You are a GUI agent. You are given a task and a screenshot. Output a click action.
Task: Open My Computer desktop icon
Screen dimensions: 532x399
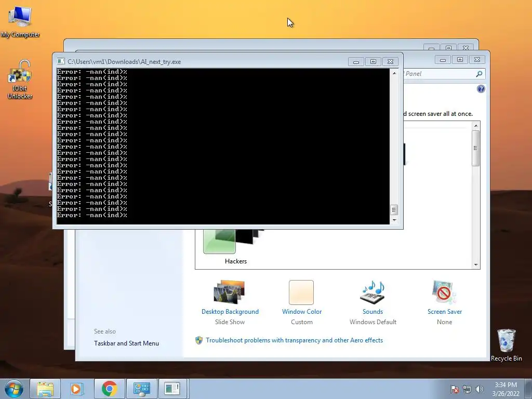click(20, 21)
